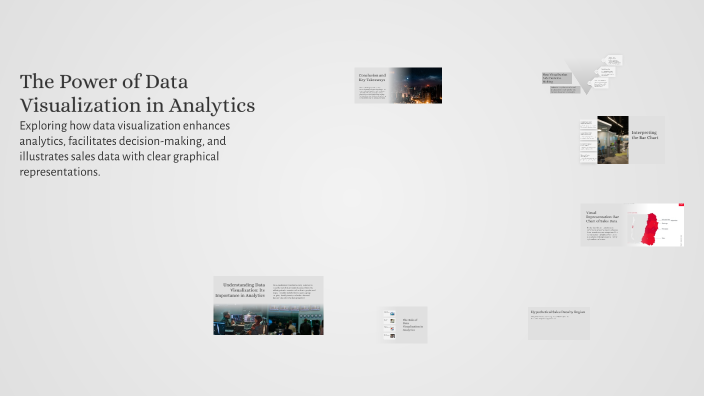The width and height of the screenshot is (704, 396).
Task: Select the subtitle beginning 'Exploring how data visualization'
Action: coord(125,149)
